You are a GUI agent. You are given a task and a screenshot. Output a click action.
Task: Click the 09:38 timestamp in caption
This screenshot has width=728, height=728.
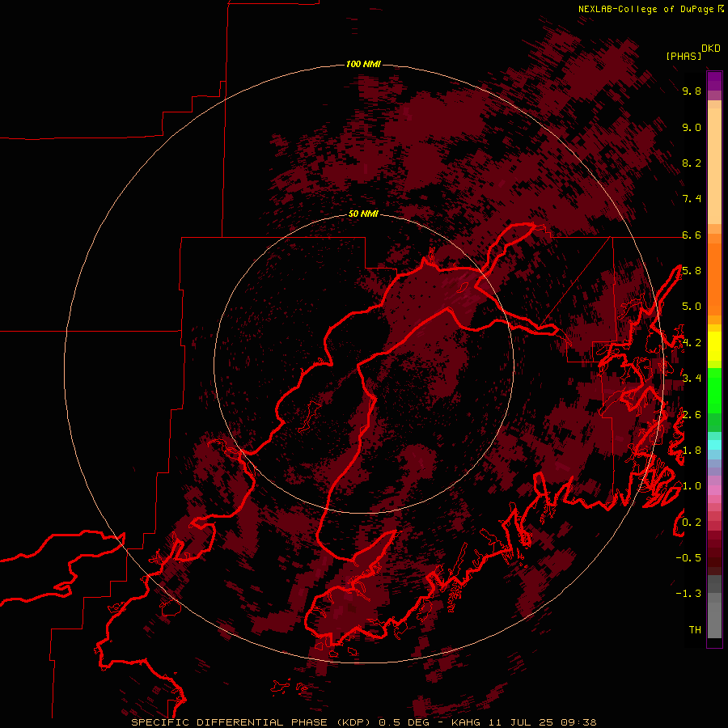click(x=578, y=722)
